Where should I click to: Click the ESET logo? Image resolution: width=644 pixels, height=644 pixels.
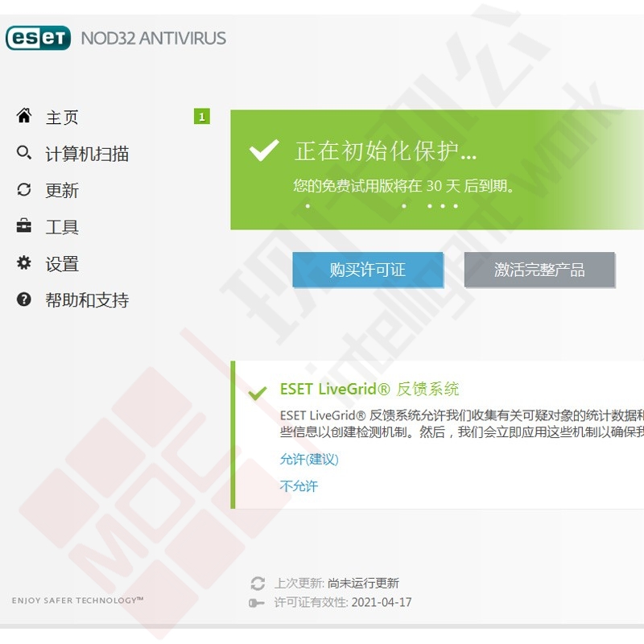38,38
